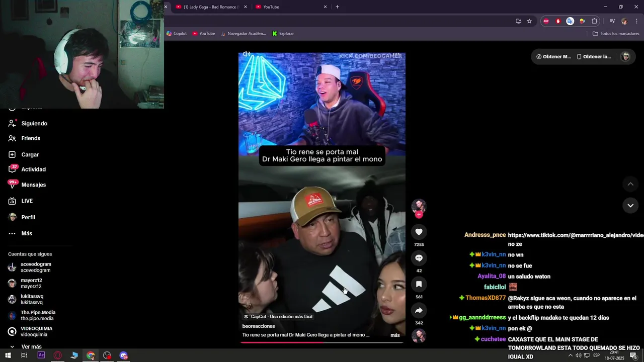Bookmark this page with the star icon

529,21
